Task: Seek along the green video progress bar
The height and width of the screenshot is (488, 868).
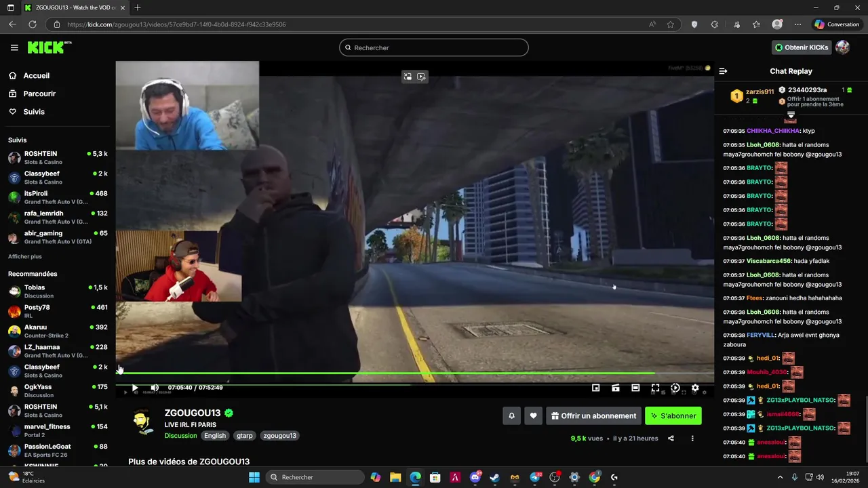Action: click(x=414, y=373)
